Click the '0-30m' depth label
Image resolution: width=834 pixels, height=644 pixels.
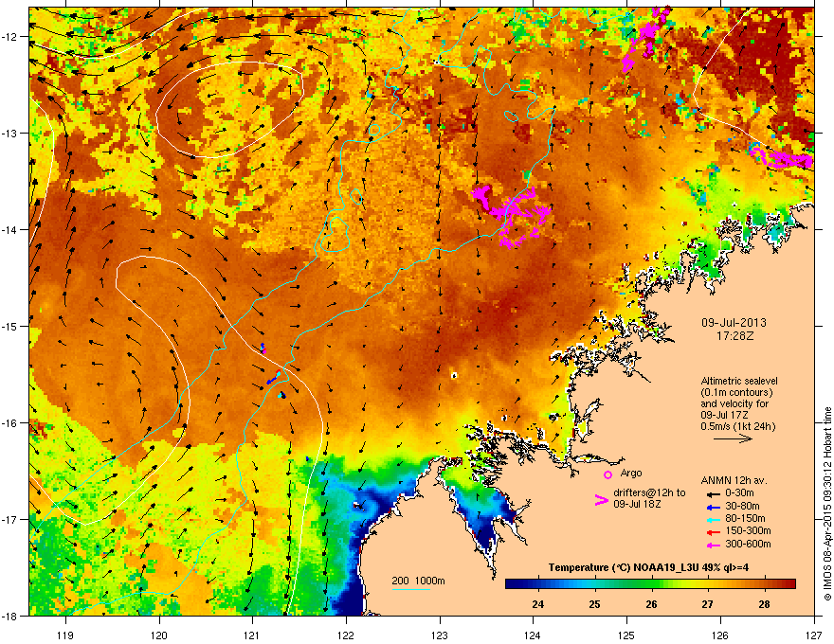739,493
